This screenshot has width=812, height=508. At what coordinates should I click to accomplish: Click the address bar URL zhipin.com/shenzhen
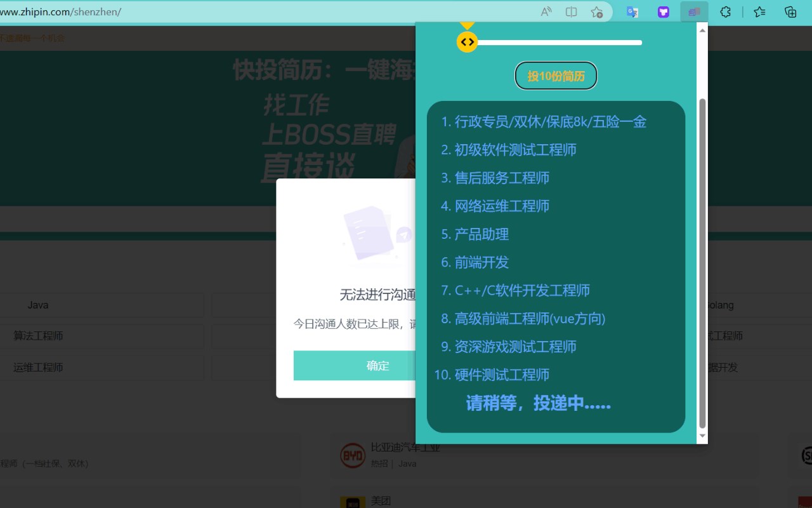(x=60, y=11)
